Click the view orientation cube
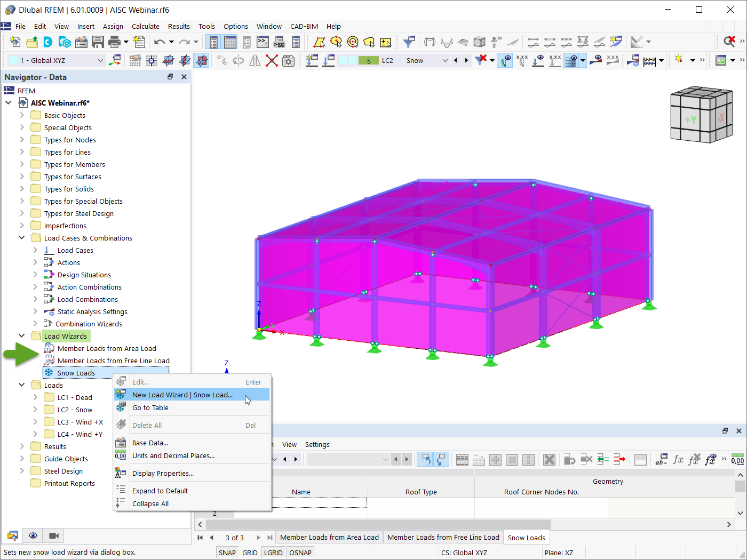Viewport: 747px width, 560px height. (x=701, y=115)
